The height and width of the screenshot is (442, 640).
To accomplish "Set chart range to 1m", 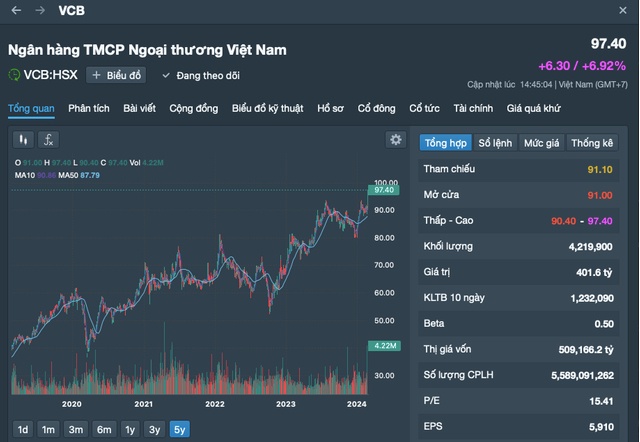I will [48, 429].
